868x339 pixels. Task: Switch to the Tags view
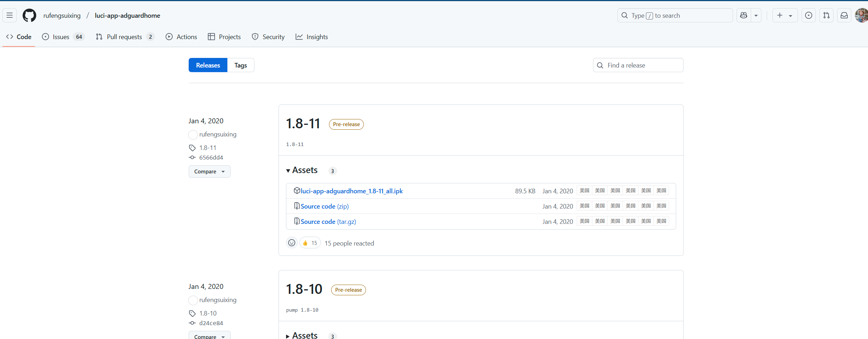pos(241,65)
